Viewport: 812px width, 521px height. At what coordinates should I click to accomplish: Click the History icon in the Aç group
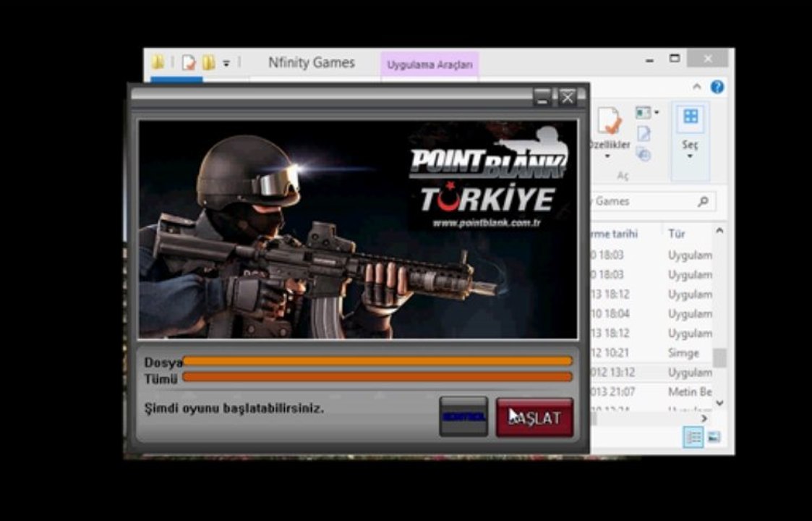(x=644, y=154)
